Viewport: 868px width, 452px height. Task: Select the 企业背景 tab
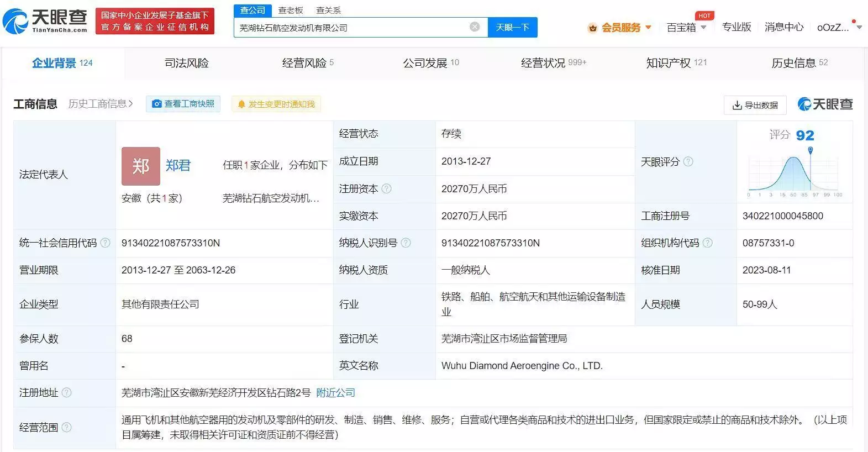62,63
